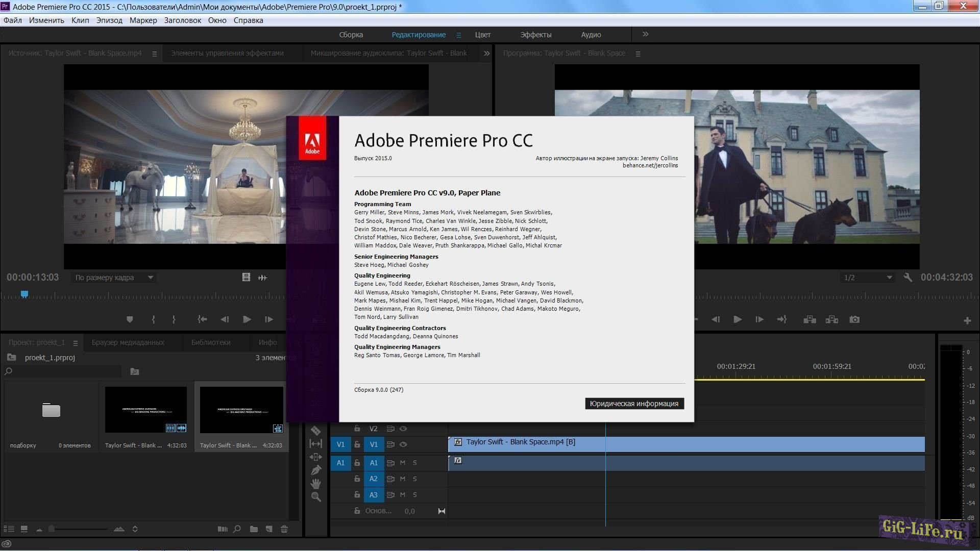Select the Pen tool in timeline toolbox
This screenshot has height=551, width=980.
(315, 470)
